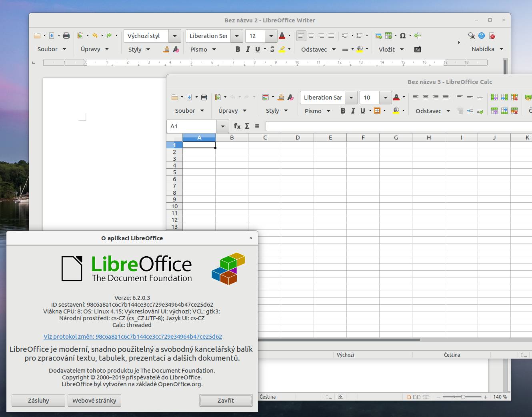Open Vložit menu in Writer
Viewport: 532px width, 417px height.
[391, 49]
